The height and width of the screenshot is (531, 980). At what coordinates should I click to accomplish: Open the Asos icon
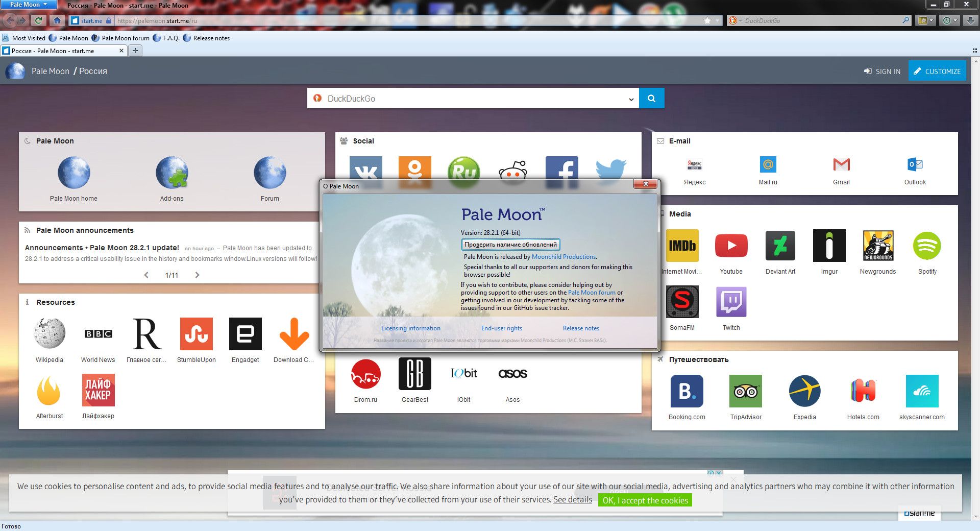512,374
